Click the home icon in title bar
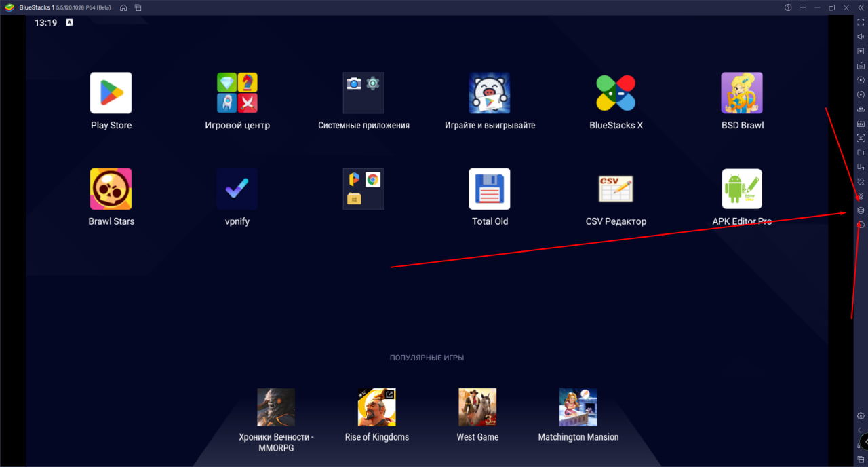The height and width of the screenshot is (467, 868). (x=123, y=7)
